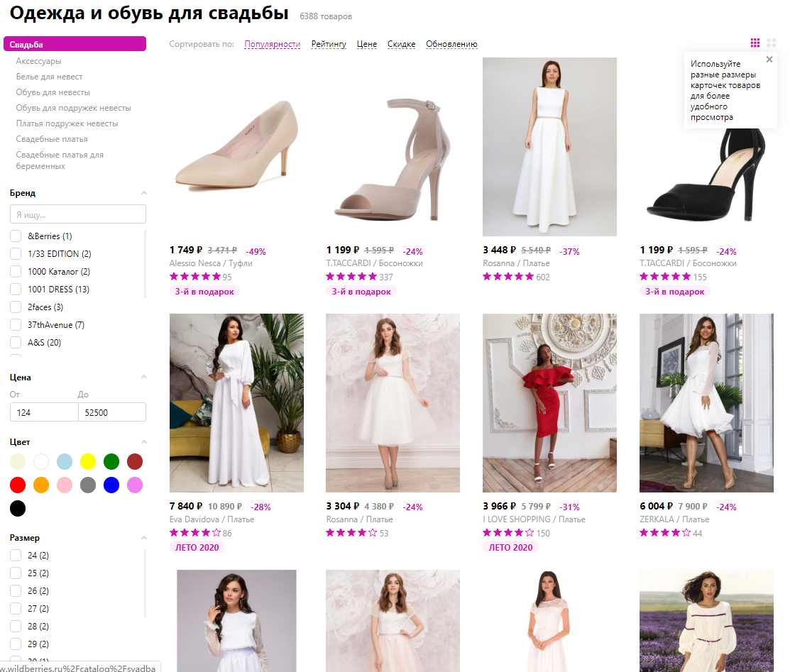Viewport: 795px width, 672px height.
Task: Click the minimum price field 124
Action: pos(44,412)
